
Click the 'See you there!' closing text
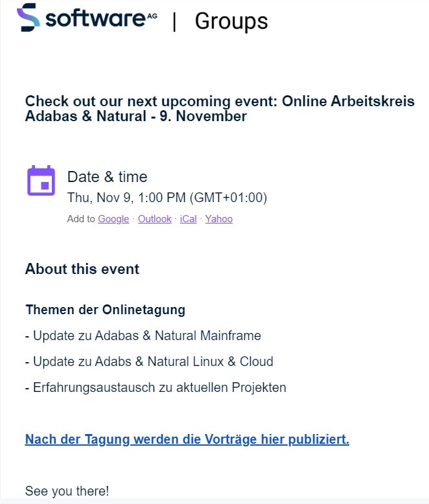coord(67,491)
